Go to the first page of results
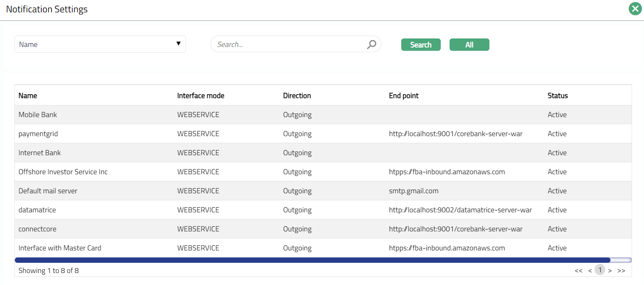644x285 pixels. coord(578,271)
